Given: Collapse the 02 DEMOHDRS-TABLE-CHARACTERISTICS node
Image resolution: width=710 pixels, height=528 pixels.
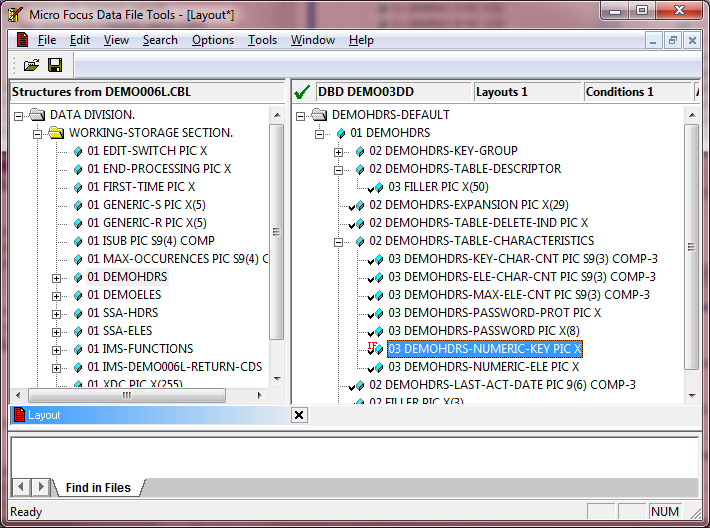Looking at the screenshot, I should click(x=339, y=241).
